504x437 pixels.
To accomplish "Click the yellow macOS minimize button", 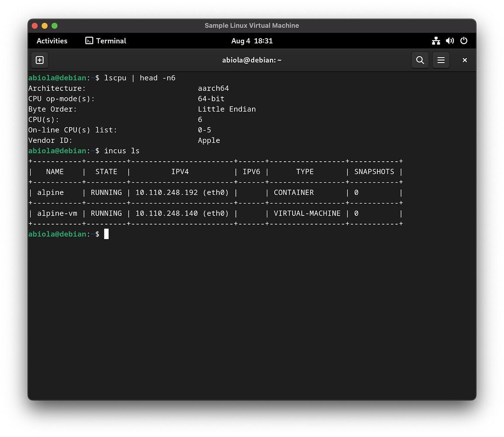I will 45,26.
